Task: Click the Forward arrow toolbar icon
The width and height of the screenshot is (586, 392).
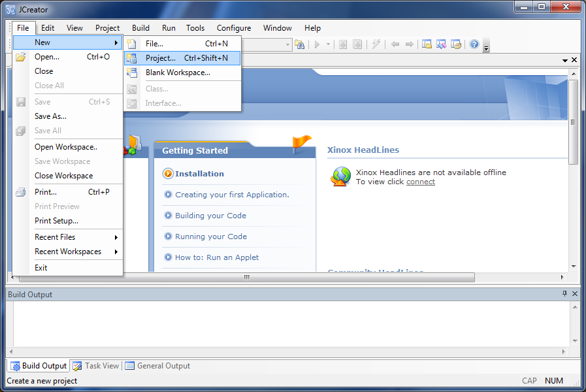Action: pyautogui.click(x=410, y=44)
